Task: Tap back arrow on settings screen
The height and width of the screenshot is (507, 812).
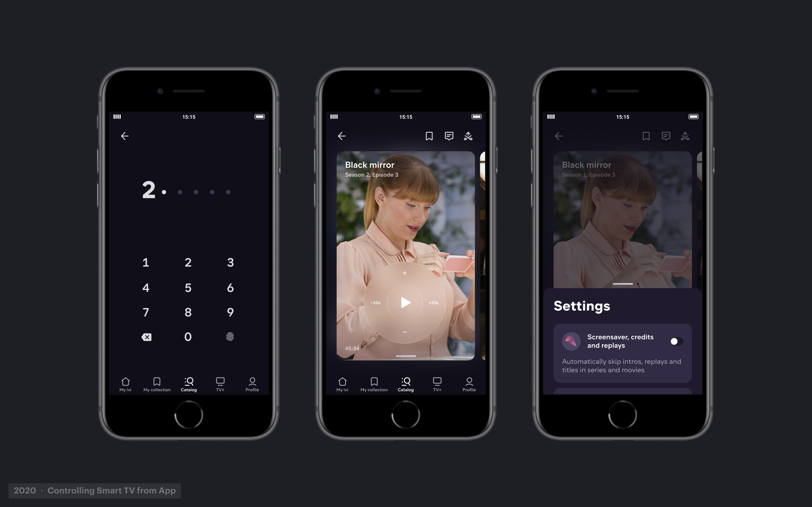Action: point(558,135)
